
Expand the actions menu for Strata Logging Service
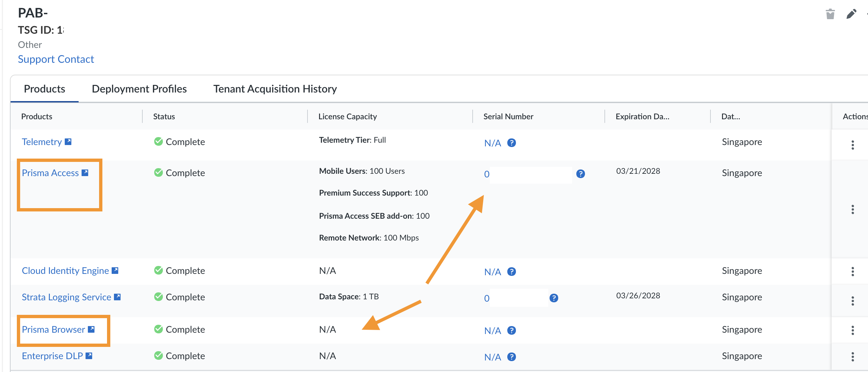coord(852,301)
